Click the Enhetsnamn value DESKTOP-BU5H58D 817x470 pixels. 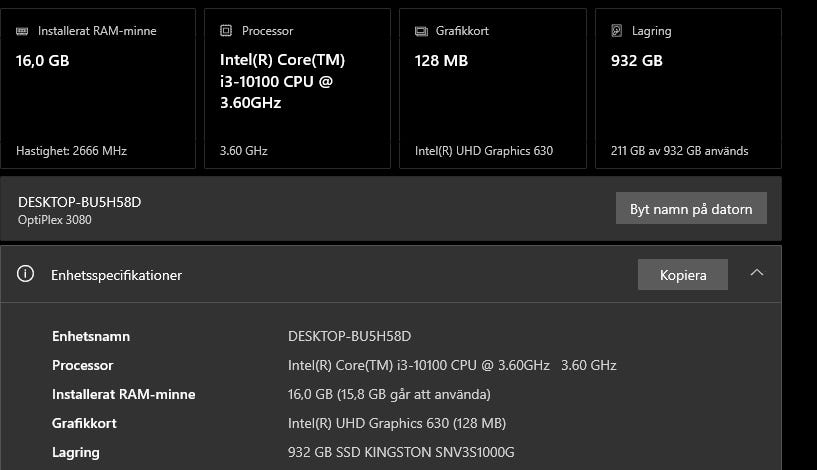(349, 336)
